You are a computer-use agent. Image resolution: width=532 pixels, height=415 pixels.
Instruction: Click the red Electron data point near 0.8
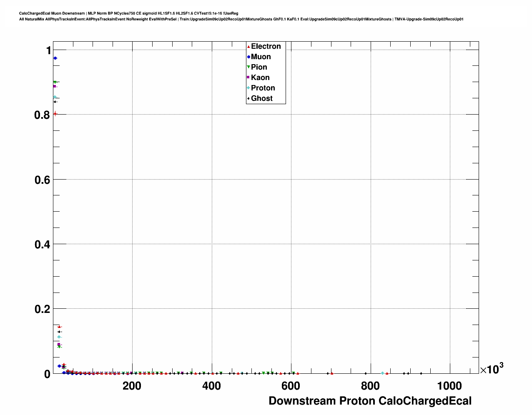tap(55, 114)
